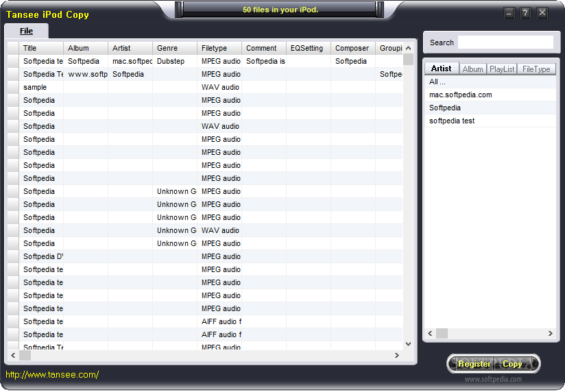
Task: Click the artist list horizontal scrollbar thumb
Action: coord(442,333)
